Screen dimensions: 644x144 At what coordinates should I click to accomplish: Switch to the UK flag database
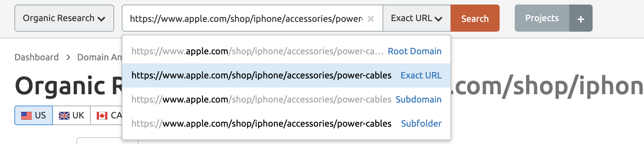71,115
